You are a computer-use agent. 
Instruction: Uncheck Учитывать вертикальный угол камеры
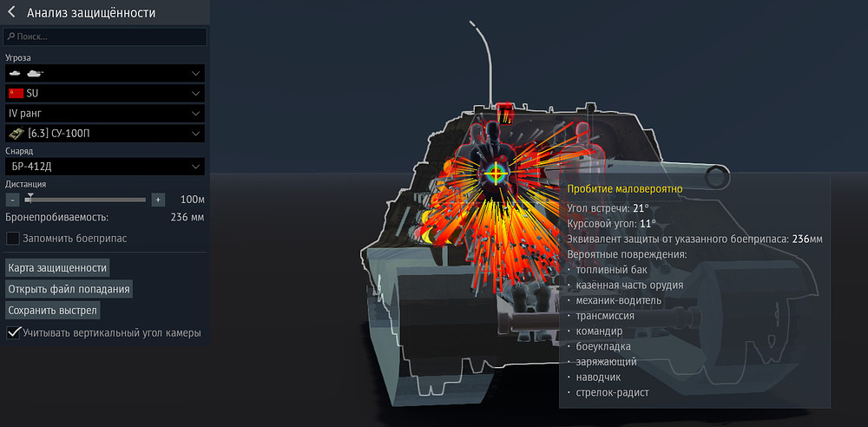pyautogui.click(x=13, y=332)
